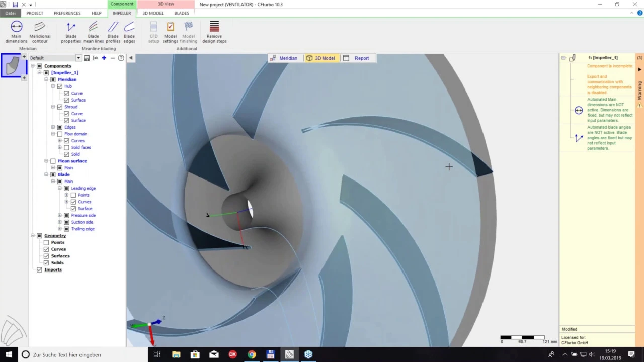Image resolution: width=644 pixels, height=362 pixels.
Task: Switch to the 3D MODEL ribbon tab
Action: pyautogui.click(x=152, y=13)
